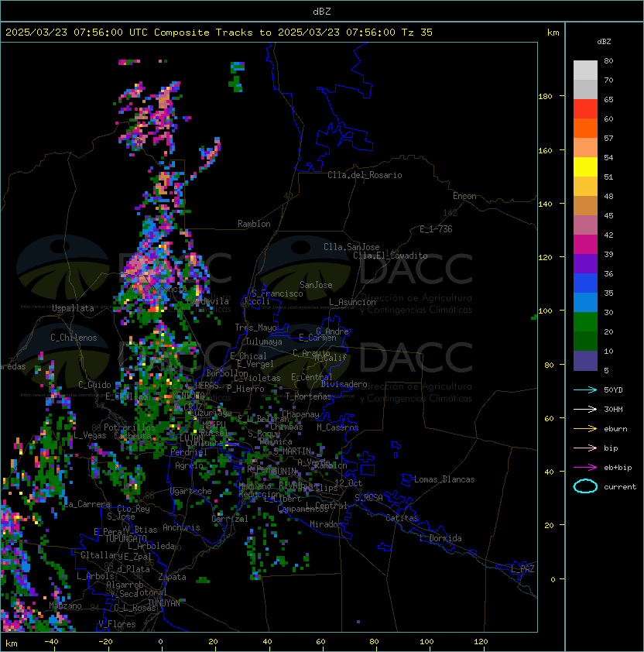Screen dimensions: 644x652
Task: Click the '-40' tick on the bottom km axis
Action: pos(51,642)
